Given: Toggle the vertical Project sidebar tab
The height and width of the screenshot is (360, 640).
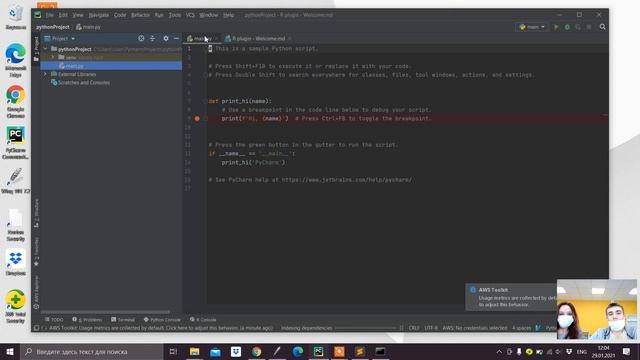Looking at the screenshot, I should [36, 49].
